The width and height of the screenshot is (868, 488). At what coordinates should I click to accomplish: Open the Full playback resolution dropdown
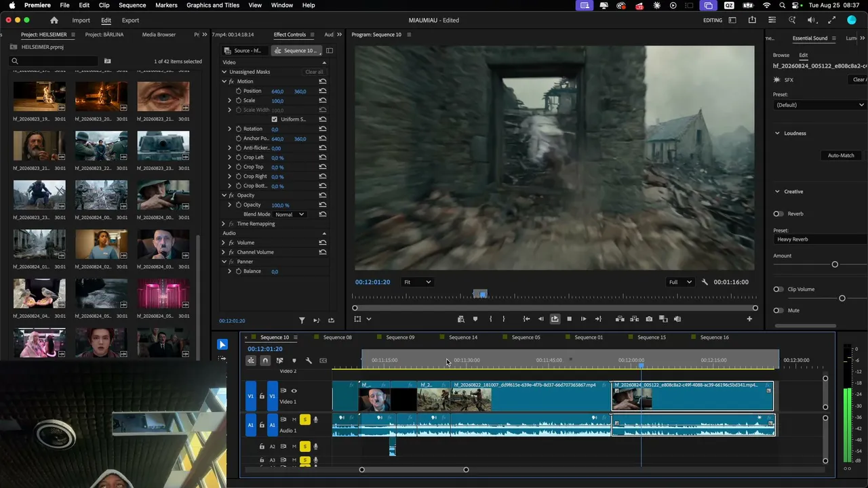(680, 282)
